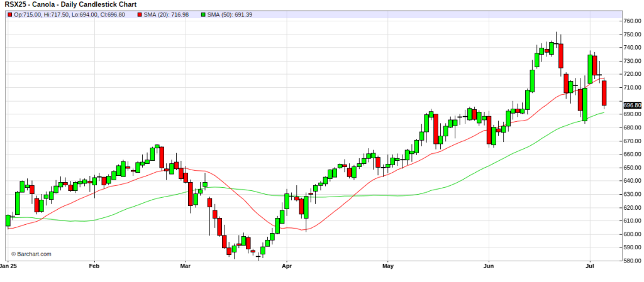Select the May label on time axis
Viewport: 644px width, 282px height.
387,266
